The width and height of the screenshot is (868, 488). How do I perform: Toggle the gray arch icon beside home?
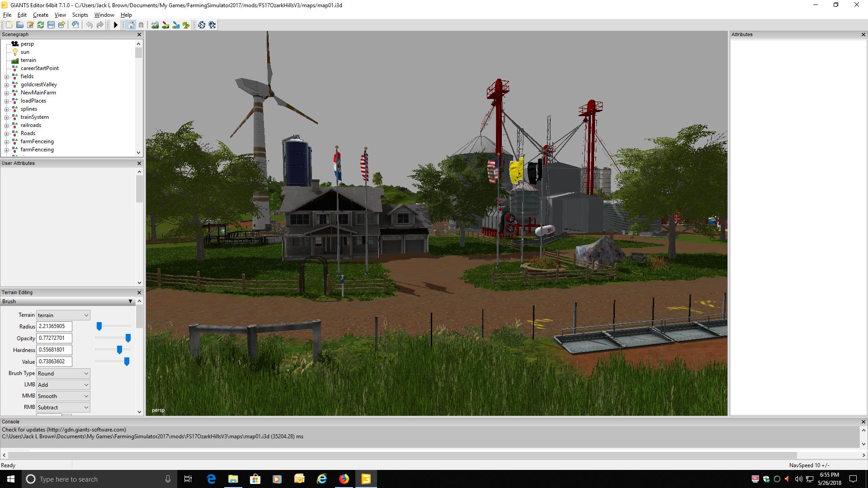141,25
